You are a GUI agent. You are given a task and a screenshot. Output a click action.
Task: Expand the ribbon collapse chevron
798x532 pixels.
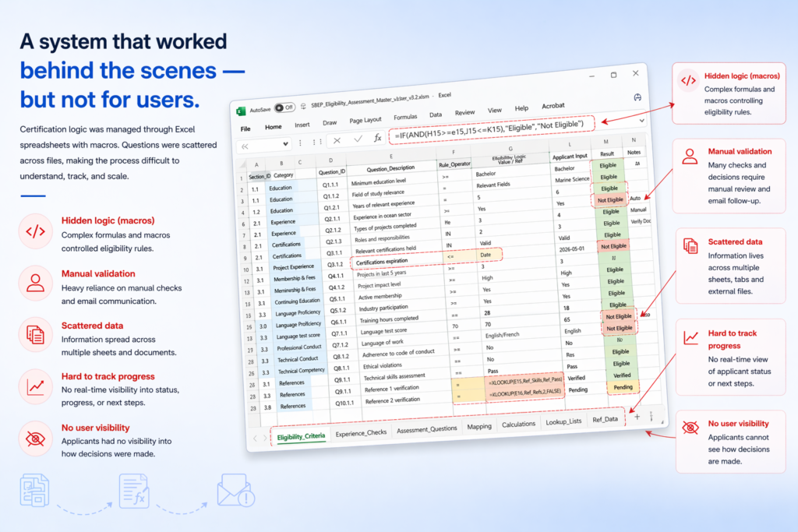coord(641,121)
